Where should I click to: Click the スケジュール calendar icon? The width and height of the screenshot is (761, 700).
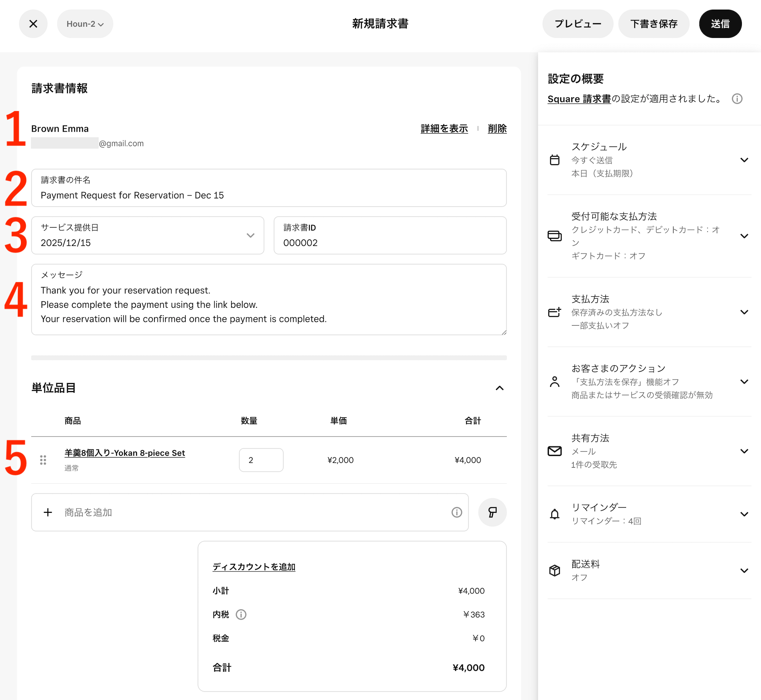tap(554, 160)
